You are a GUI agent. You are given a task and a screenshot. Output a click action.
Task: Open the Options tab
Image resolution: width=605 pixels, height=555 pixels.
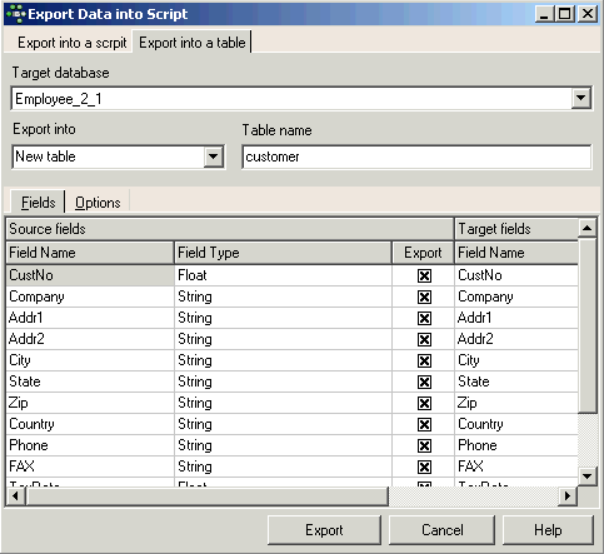[98, 202]
